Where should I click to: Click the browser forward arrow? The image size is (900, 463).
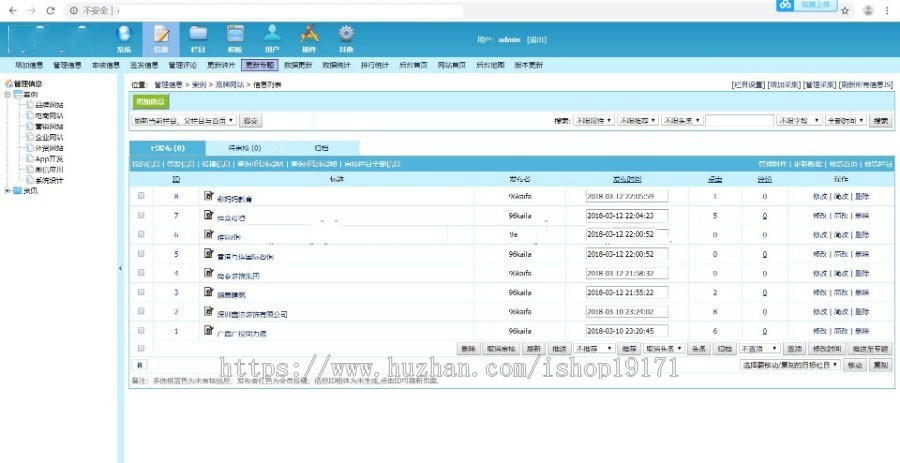coord(32,10)
